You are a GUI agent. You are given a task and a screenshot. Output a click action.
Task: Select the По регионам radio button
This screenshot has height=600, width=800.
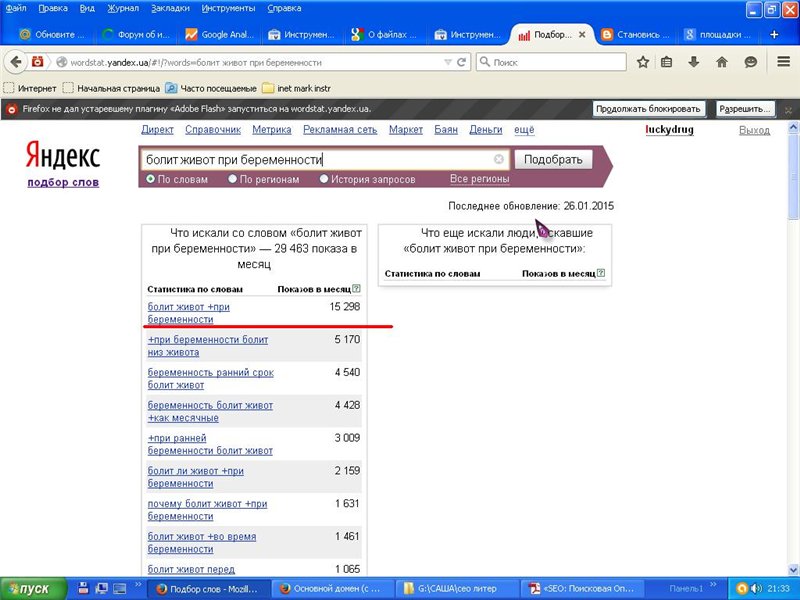[233, 180]
